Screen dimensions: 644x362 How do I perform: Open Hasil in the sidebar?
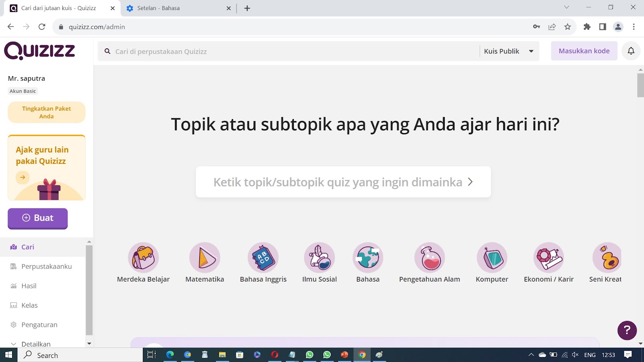pyautogui.click(x=43, y=286)
